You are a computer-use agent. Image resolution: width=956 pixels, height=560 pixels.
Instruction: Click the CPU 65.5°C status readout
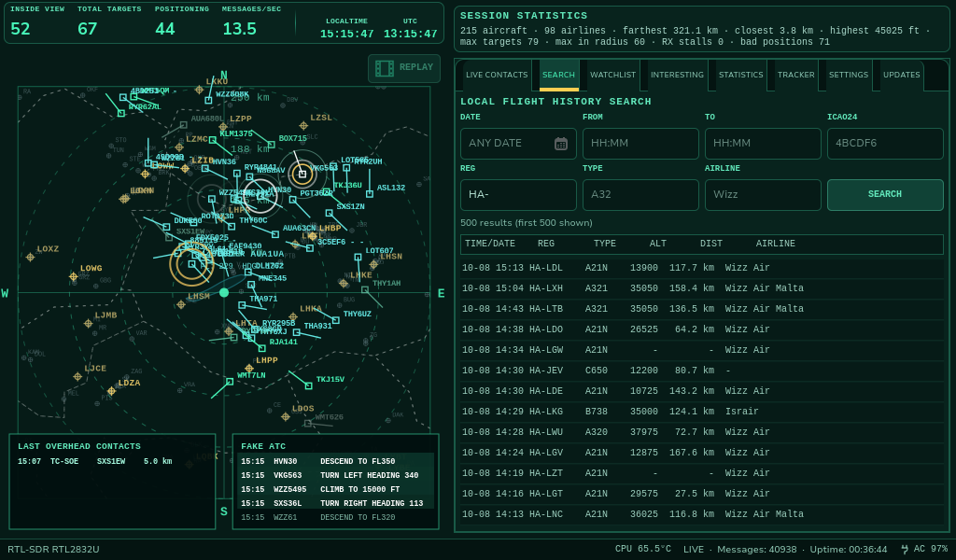pyautogui.click(x=642, y=550)
